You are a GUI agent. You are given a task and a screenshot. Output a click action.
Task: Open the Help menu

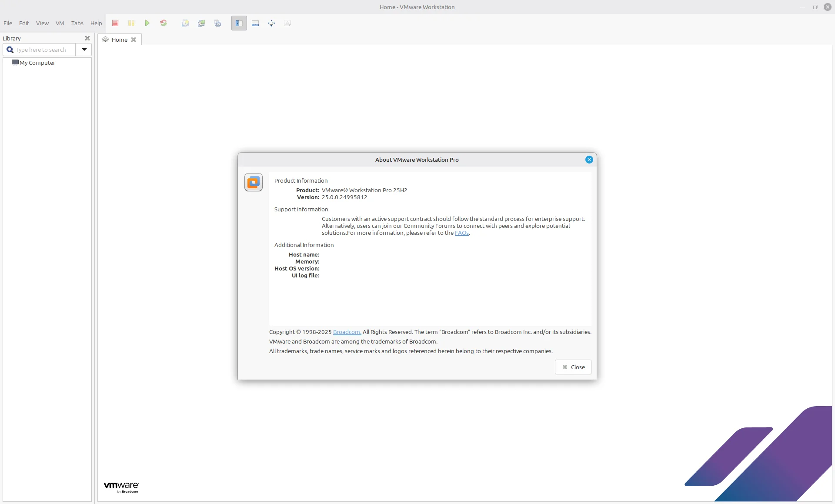(x=96, y=23)
